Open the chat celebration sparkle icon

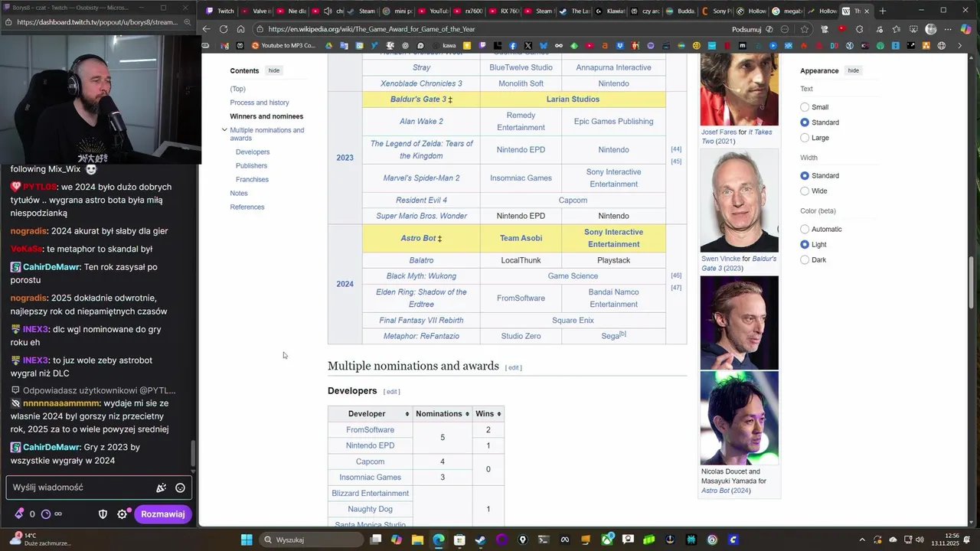point(161,487)
